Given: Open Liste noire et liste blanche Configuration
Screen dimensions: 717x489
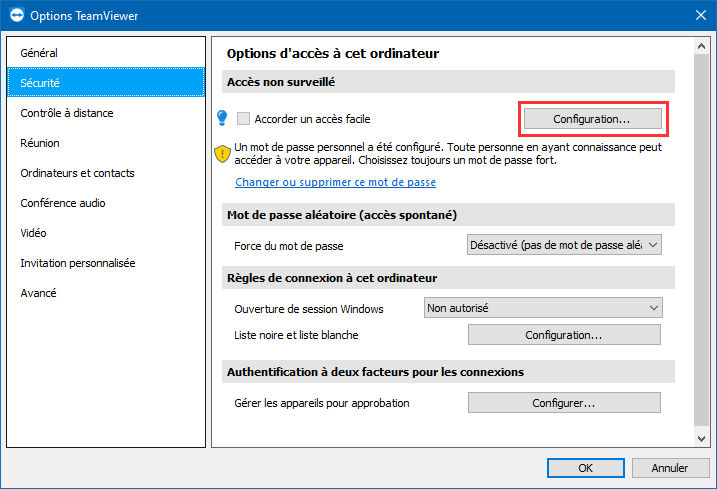Looking at the screenshot, I should [564, 335].
